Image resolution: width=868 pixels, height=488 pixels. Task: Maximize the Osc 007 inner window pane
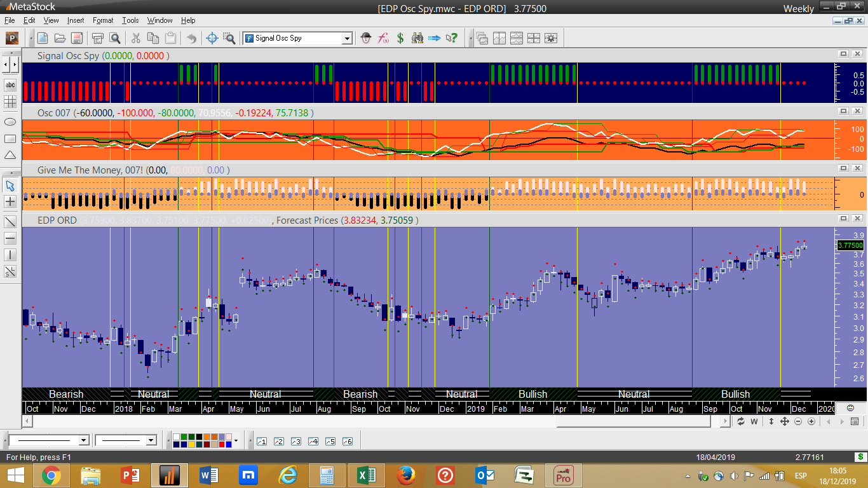point(843,112)
